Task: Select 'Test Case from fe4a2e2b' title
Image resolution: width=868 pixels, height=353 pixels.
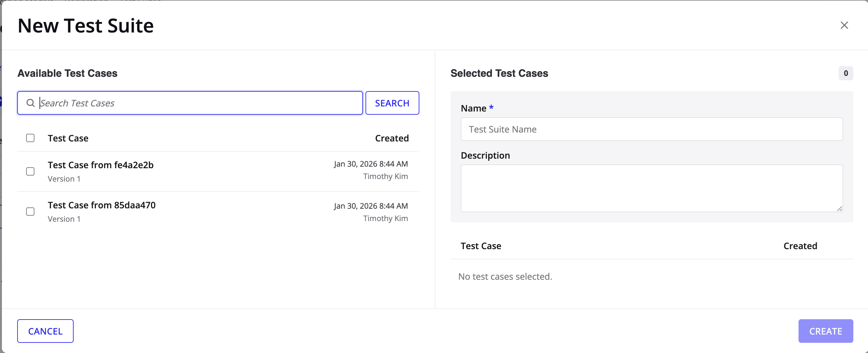Action: (101, 165)
